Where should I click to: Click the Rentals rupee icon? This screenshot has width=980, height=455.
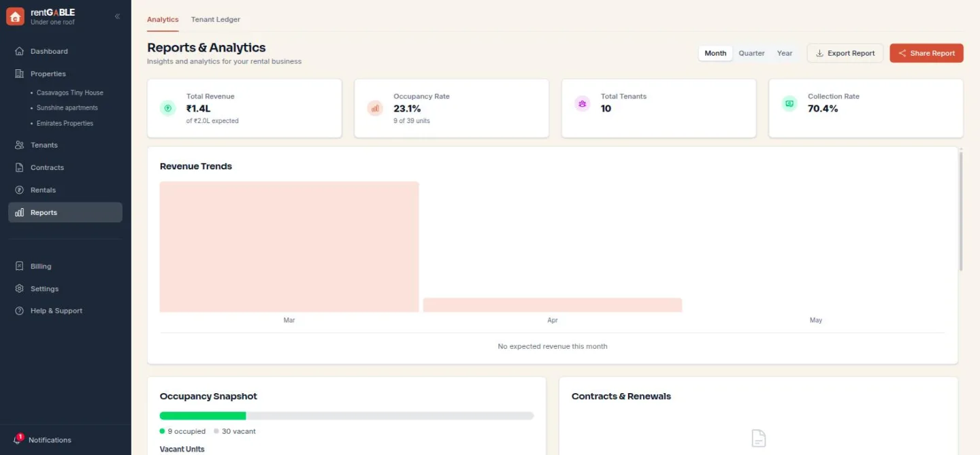19,190
